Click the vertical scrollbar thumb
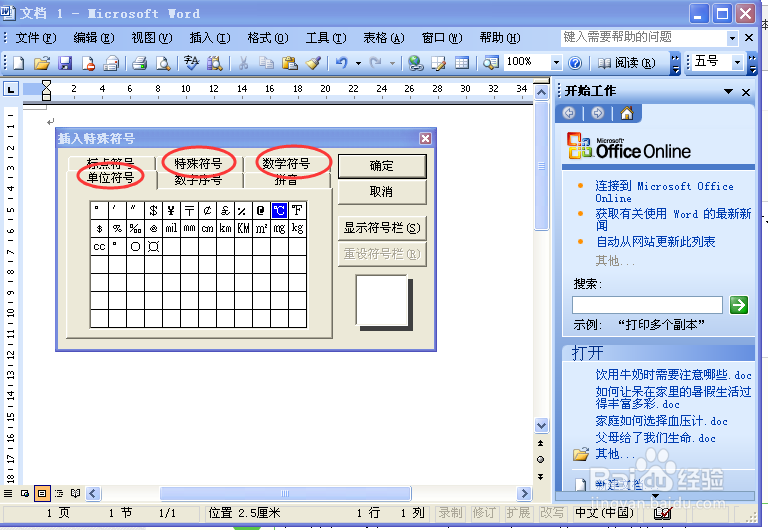This screenshot has width=768, height=530. [541, 166]
